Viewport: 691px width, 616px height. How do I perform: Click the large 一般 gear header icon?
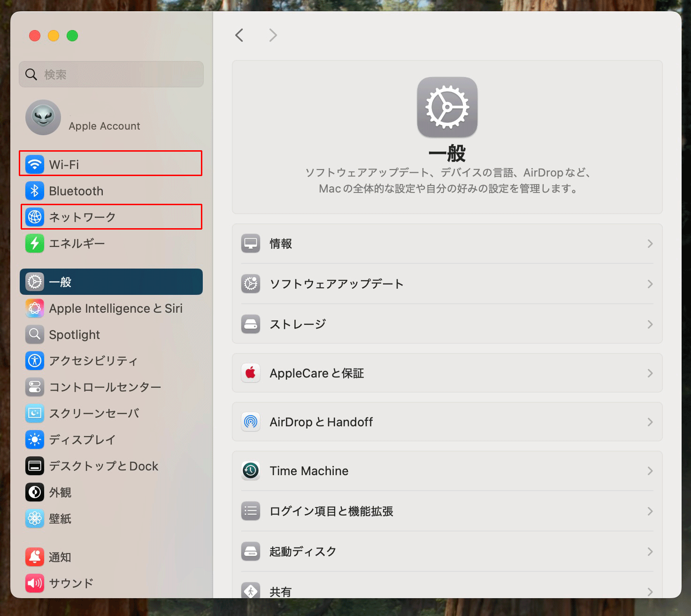(x=447, y=107)
